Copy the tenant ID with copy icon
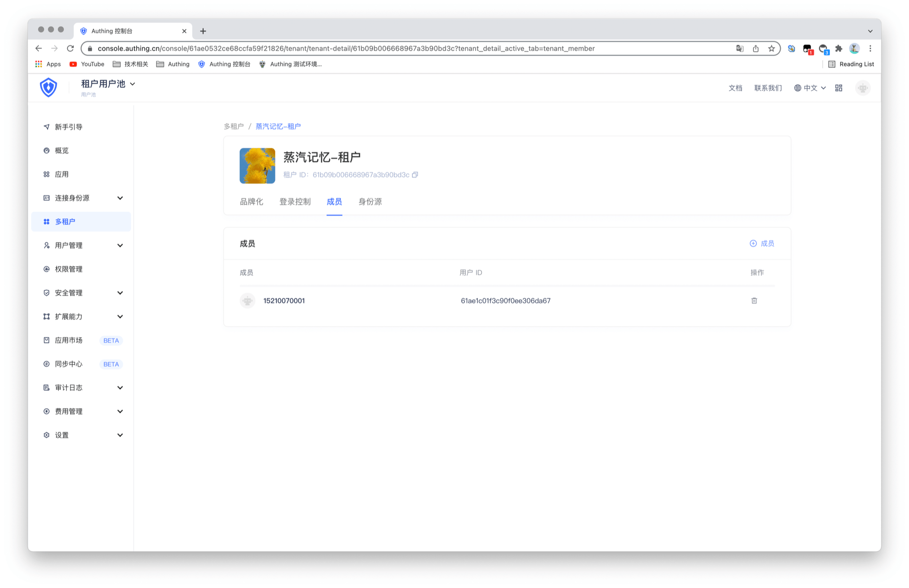Viewport: 909px width, 588px height. pos(415,175)
